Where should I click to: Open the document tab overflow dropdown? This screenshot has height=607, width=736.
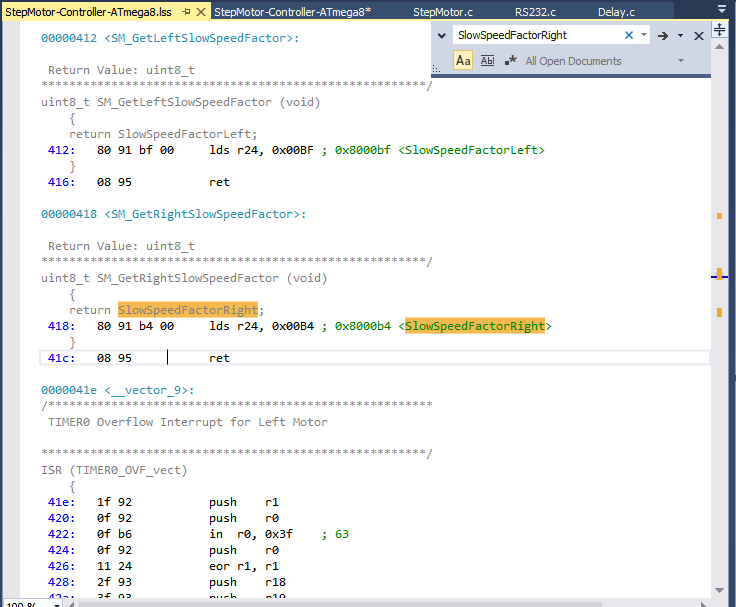click(722, 9)
